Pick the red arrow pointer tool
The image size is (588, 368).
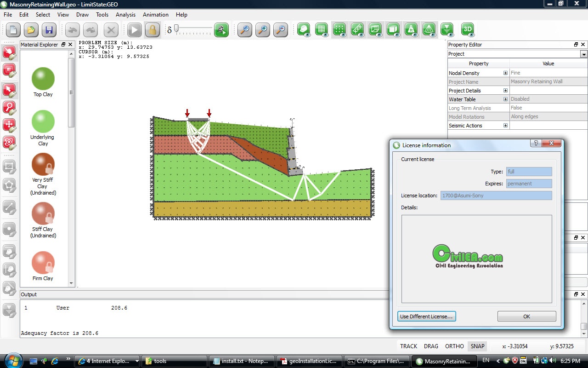point(10,91)
